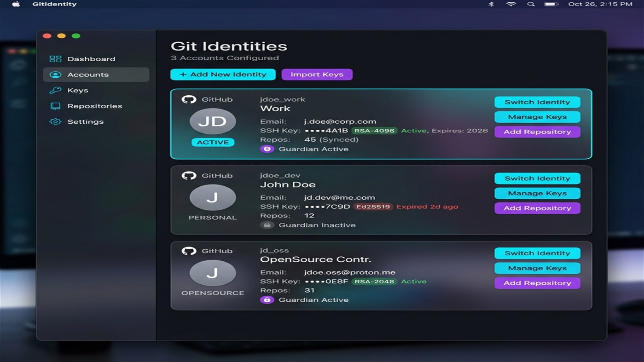Viewport: 644px width, 362px height.
Task: Add Repository to Work identity
Action: (537, 132)
